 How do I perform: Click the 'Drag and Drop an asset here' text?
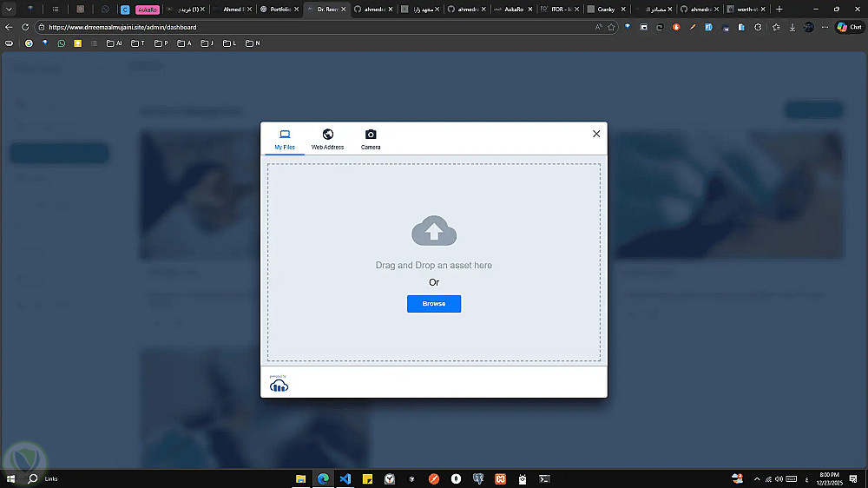point(434,266)
